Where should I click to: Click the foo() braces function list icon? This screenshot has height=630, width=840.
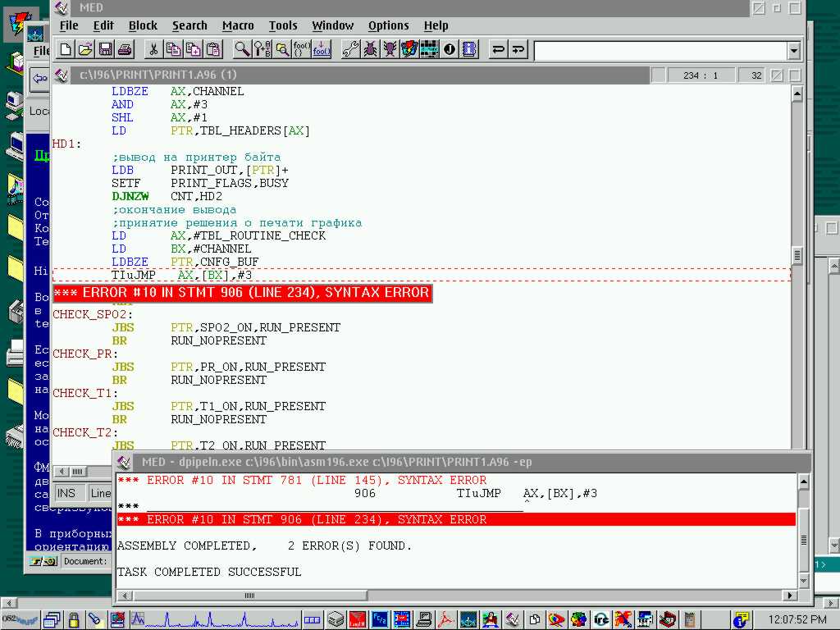[301, 49]
